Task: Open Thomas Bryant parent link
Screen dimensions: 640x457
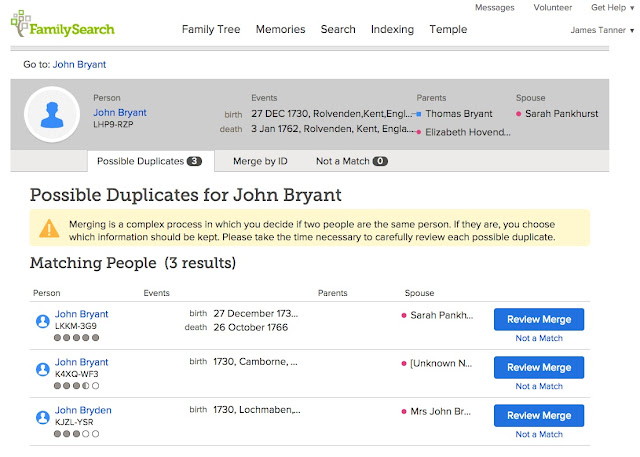Action: point(458,113)
